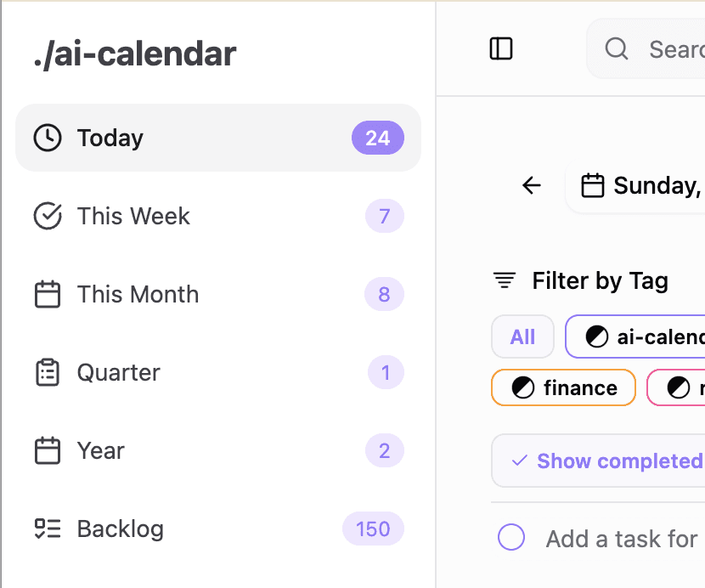Toggle the finance tag filter
The height and width of the screenshot is (588, 705).
tap(564, 388)
